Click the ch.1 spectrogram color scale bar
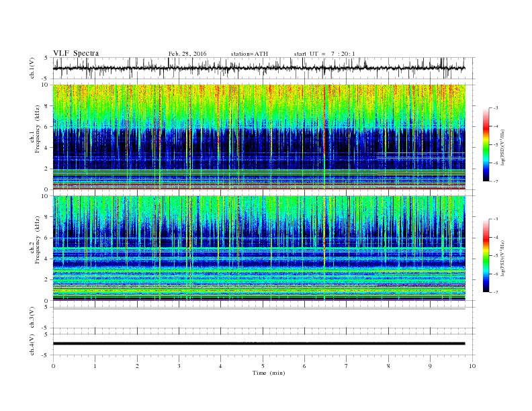This screenshot has height=411, width=532. pos(486,145)
